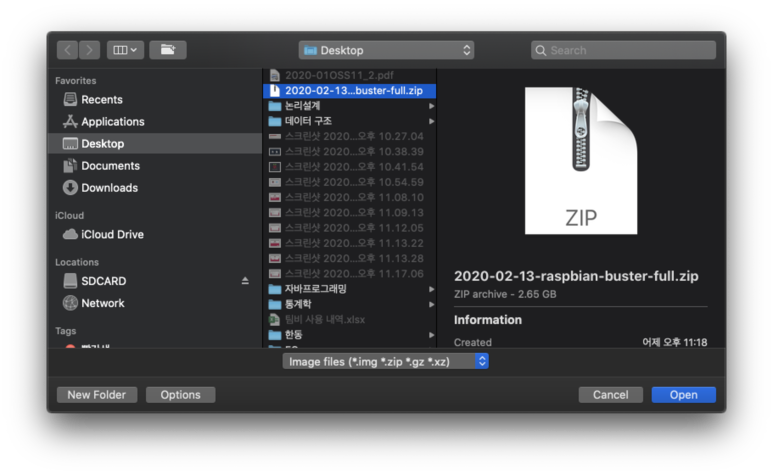Open the 한동 folder
The height and width of the screenshot is (475, 773).
click(x=350, y=335)
